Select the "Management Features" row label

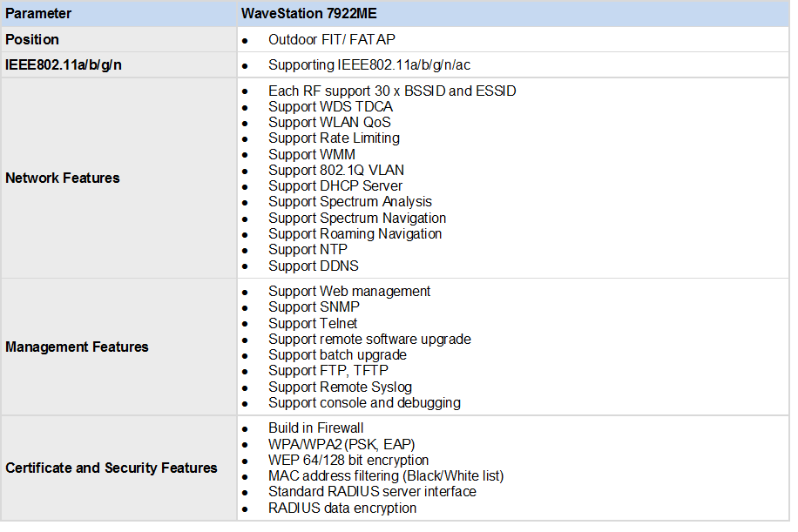(77, 347)
